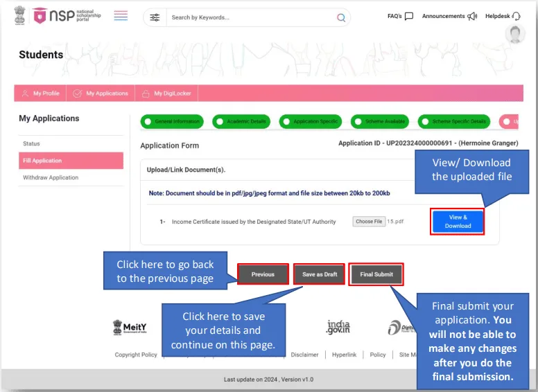Screen dimensions: 538x392
Task: Click the NSP National Scholarship Portal logo
Action: tap(67, 16)
